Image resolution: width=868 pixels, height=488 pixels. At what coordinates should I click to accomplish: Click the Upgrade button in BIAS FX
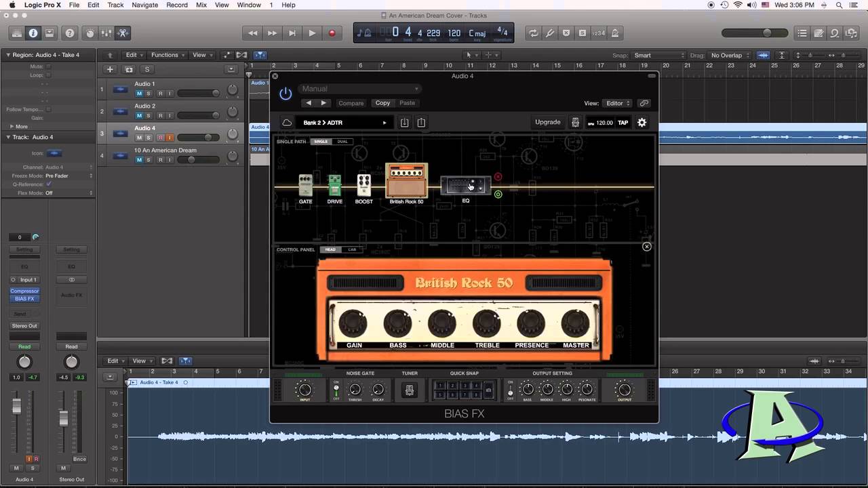[x=548, y=123]
